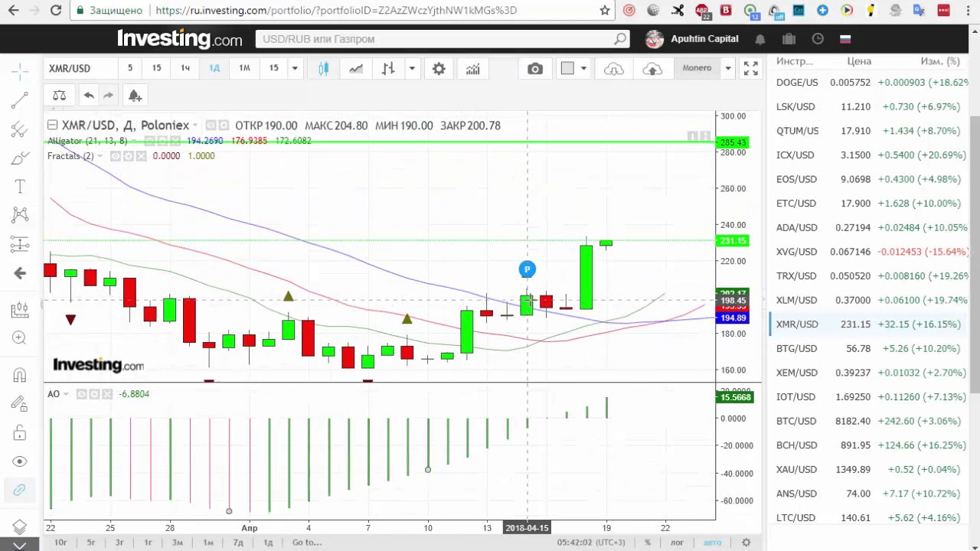Click the load chart cloud-download icon
980x551 pixels.
tap(614, 69)
